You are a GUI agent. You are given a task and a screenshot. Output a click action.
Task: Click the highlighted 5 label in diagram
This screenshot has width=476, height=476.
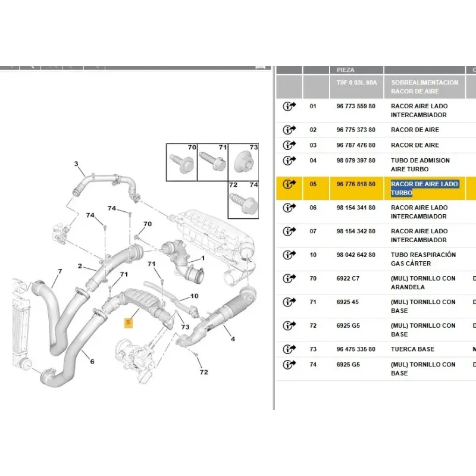[127, 323]
